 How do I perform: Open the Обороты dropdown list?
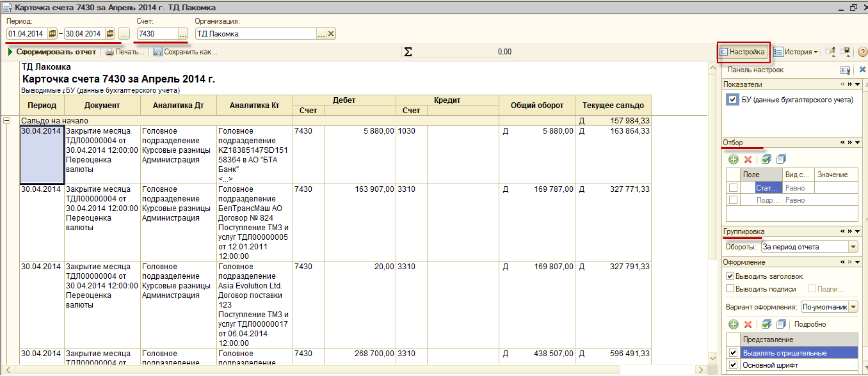tap(853, 247)
